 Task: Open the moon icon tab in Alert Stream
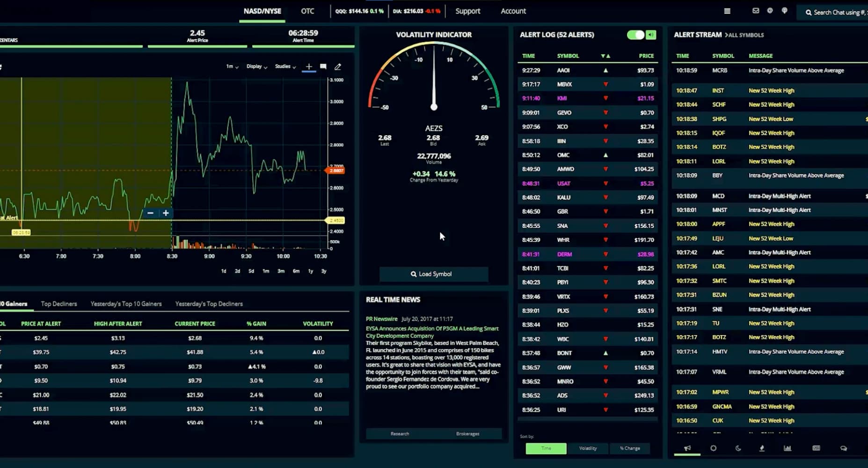(738, 448)
